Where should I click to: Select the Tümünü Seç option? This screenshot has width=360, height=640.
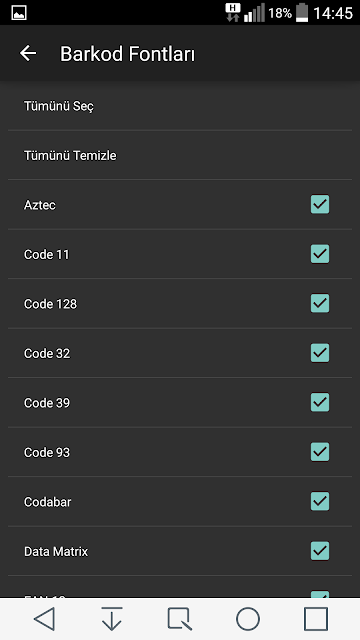click(180, 106)
